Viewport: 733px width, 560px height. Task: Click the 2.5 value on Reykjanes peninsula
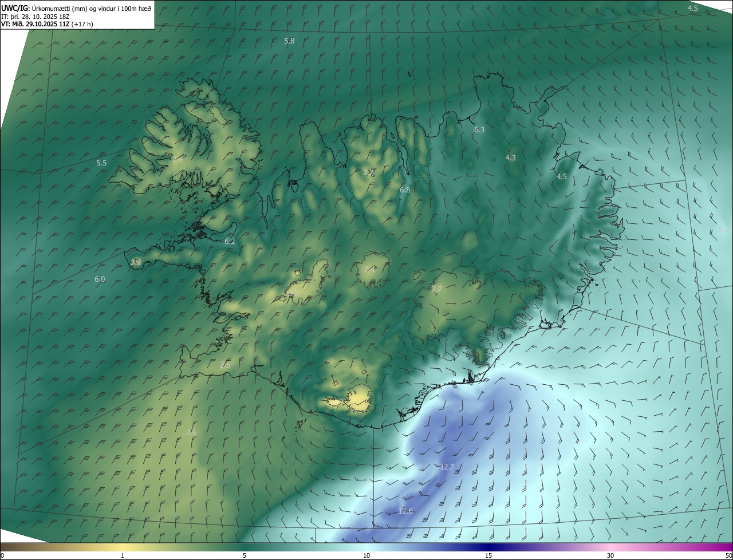(x=225, y=365)
